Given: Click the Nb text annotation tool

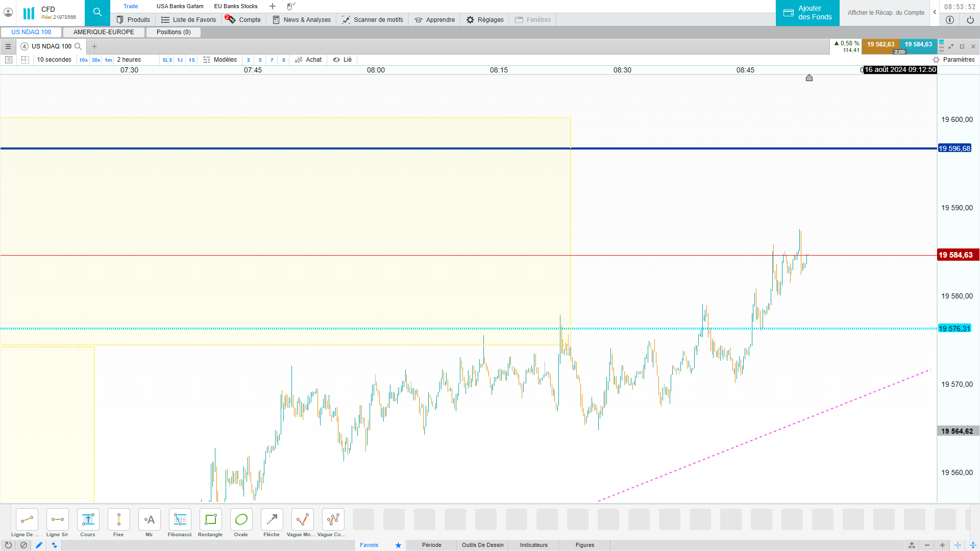Looking at the screenshot, I should [149, 520].
